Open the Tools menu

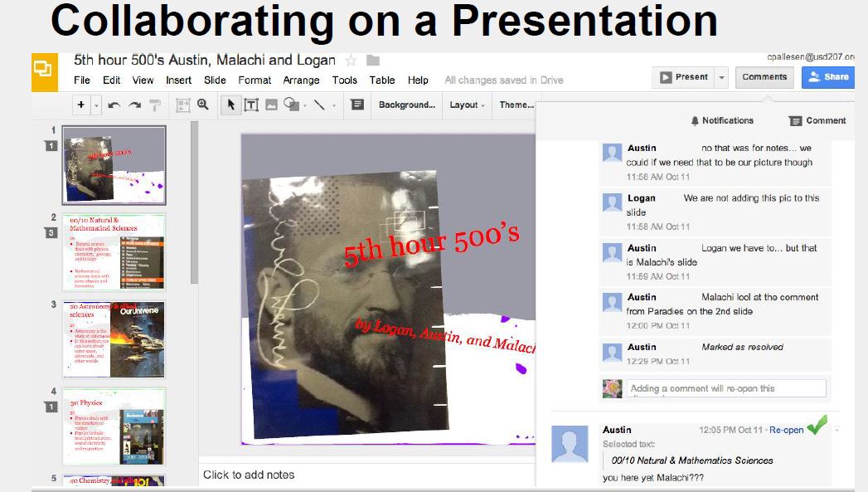(344, 80)
